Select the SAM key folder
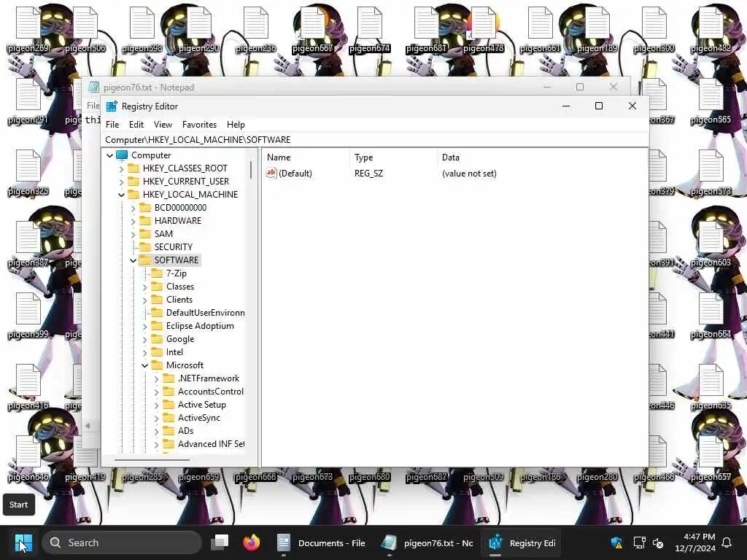Viewport: 747px width, 560px height. tap(163, 234)
